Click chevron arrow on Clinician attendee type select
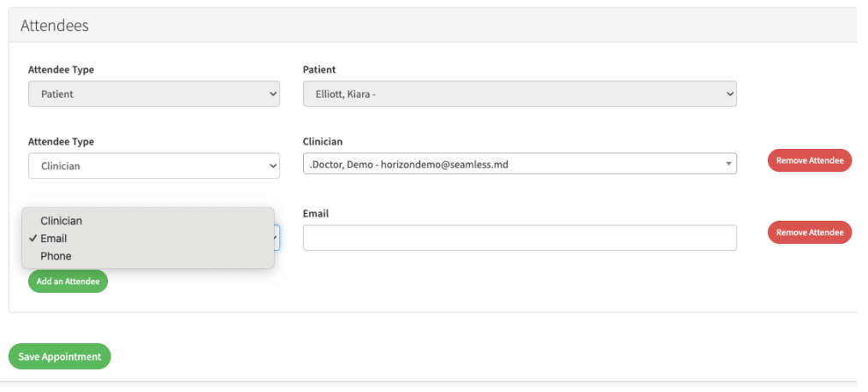 [x=273, y=166]
